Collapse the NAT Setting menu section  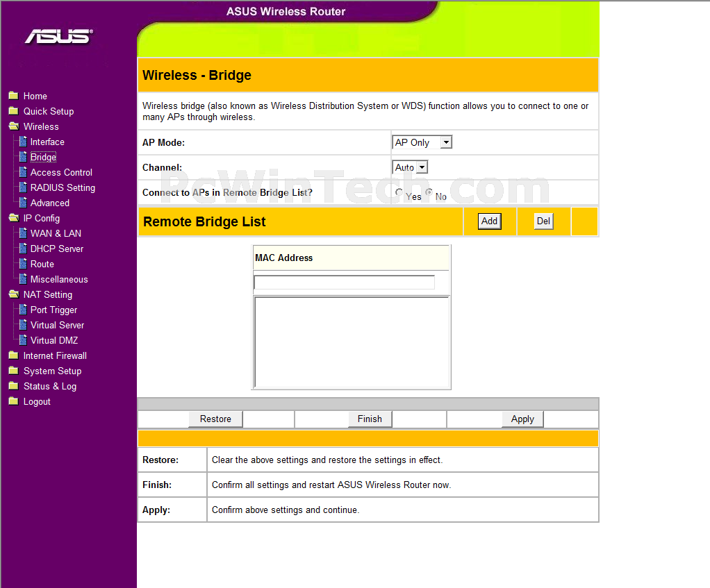pyautogui.click(x=48, y=295)
